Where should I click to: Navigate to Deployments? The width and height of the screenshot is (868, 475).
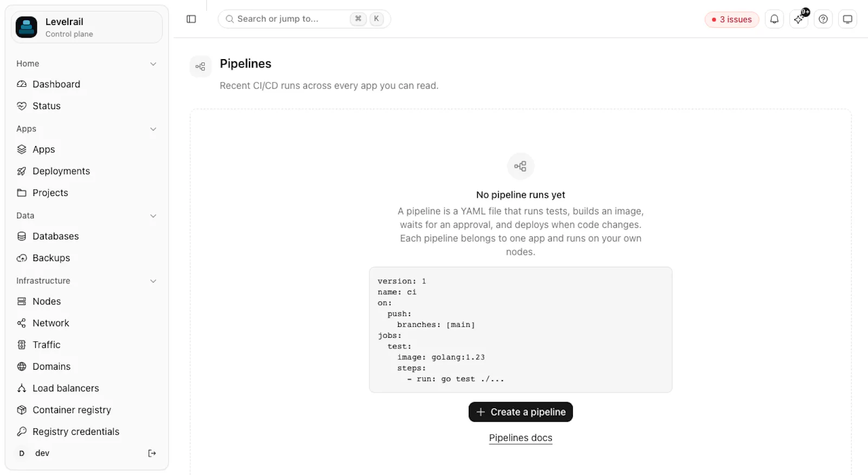coord(87,171)
